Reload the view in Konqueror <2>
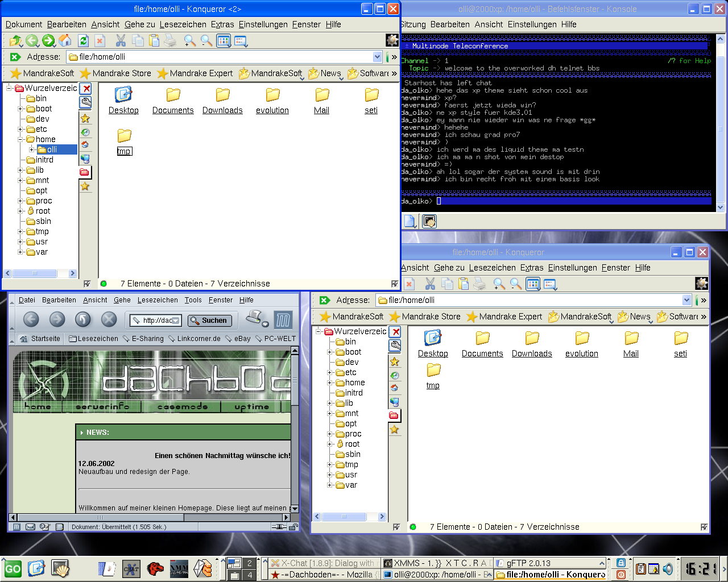This screenshot has width=728, height=582. (83, 40)
